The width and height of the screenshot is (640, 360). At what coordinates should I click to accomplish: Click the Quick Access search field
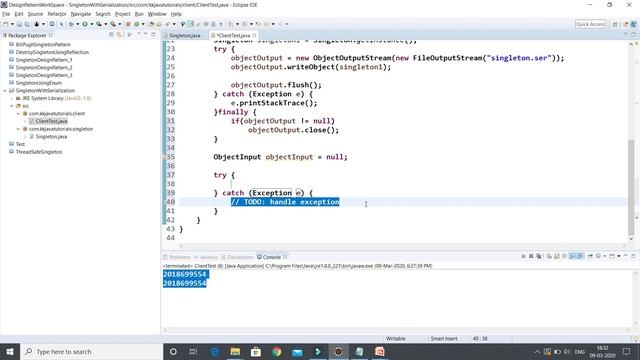(590, 24)
